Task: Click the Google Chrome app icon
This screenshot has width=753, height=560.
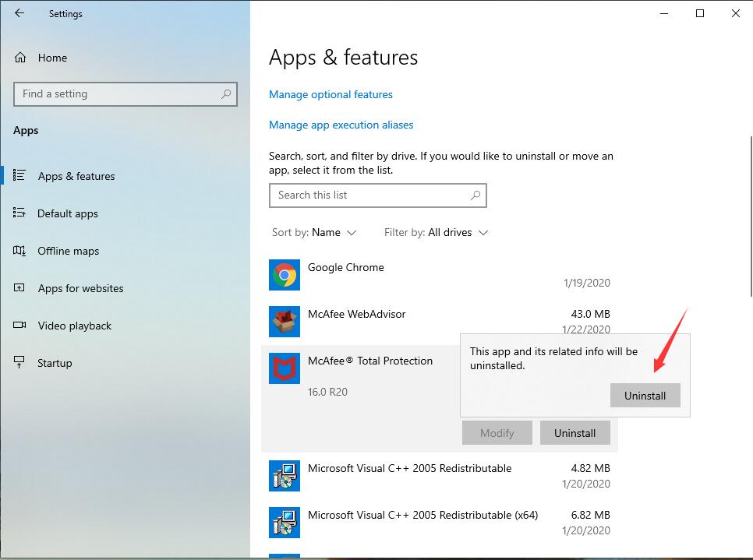Action: click(x=285, y=275)
